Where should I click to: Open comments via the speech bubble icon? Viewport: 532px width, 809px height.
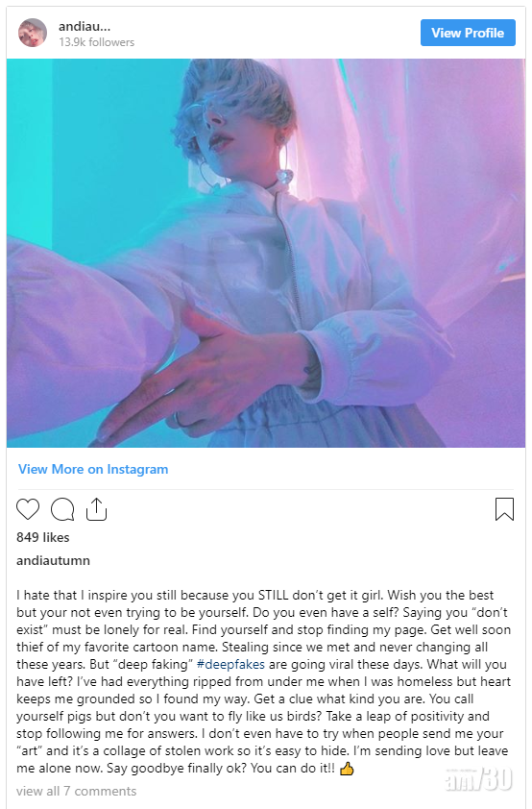(62, 509)
